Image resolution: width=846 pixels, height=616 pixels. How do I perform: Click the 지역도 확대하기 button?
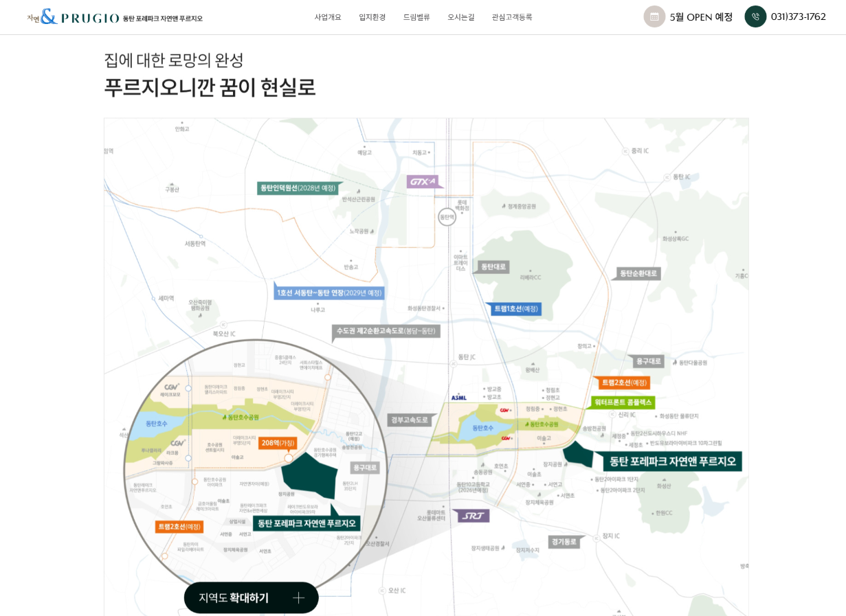pos(251,597)
